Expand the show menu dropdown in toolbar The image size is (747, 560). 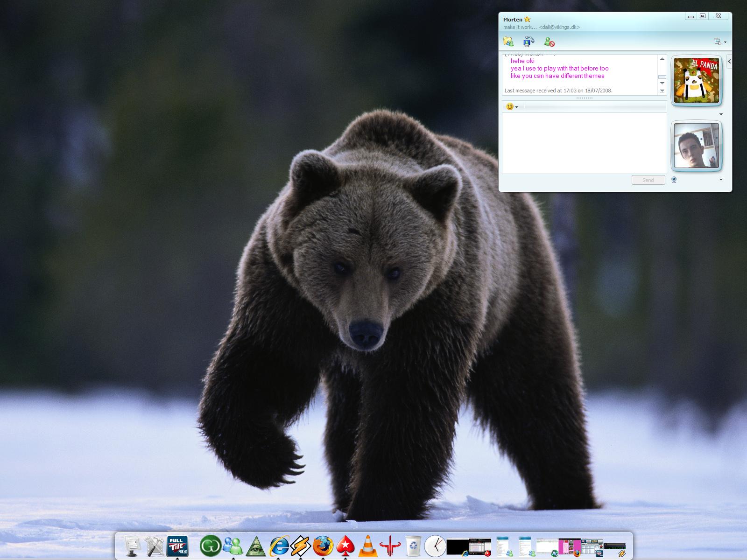(x=720, y=42)
